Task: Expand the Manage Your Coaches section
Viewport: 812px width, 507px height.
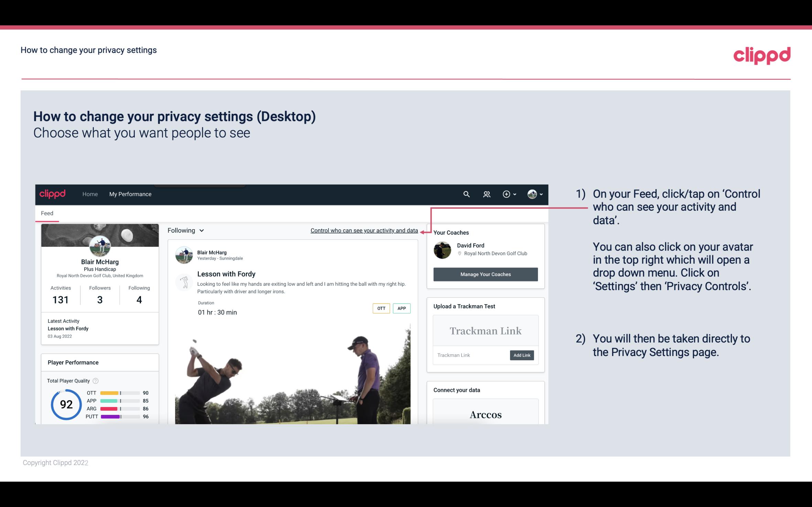Action: tap(485, 274)
